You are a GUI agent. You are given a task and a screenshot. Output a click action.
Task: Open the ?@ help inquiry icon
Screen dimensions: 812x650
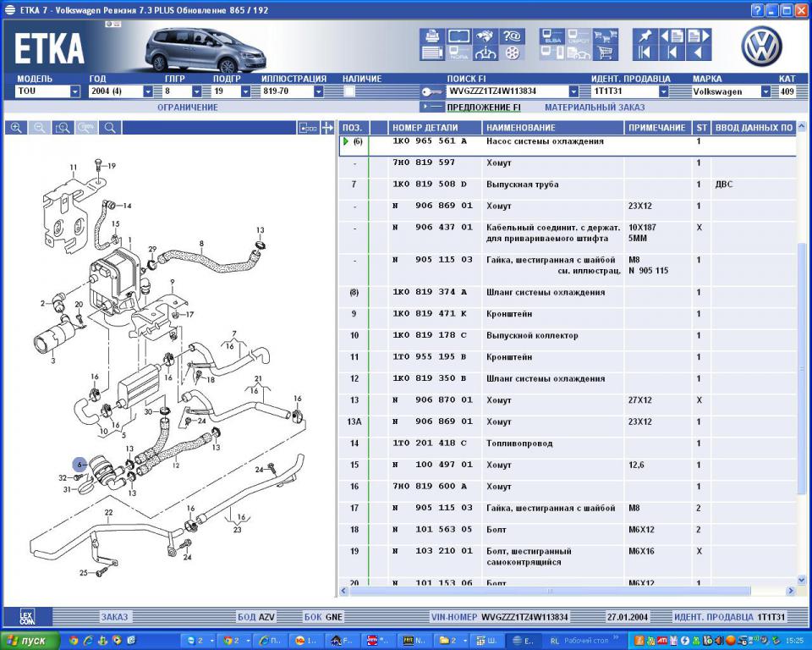[x=512, y=36]
